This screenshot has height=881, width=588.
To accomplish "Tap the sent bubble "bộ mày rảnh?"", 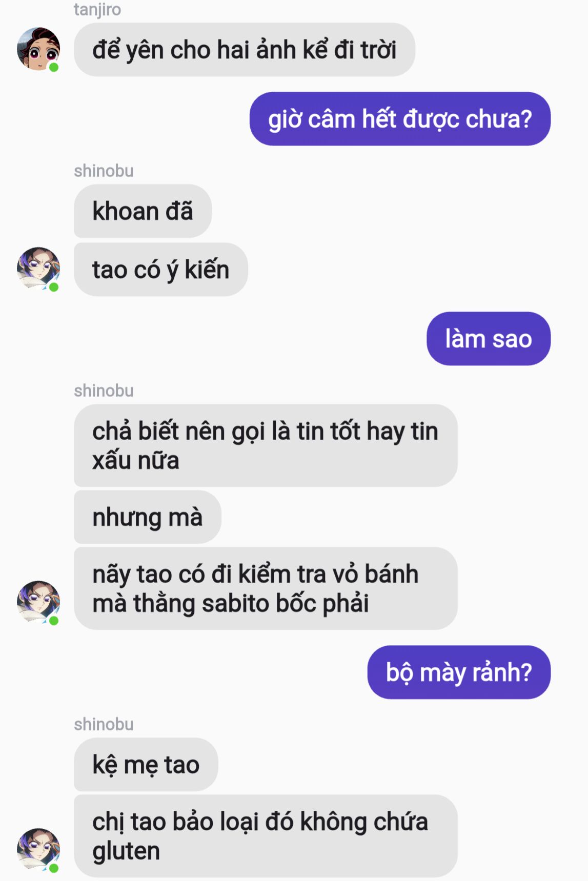I will click(x=459, y=672).
